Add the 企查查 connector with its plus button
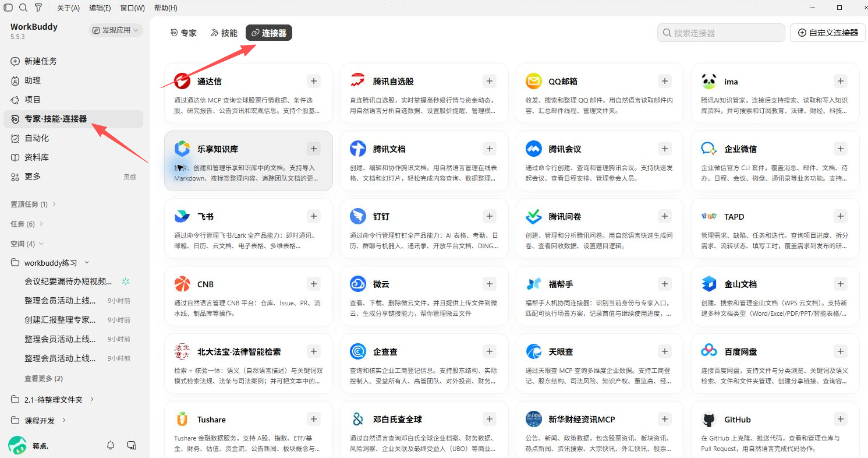868x458 pixels. [x=490, y=351]
